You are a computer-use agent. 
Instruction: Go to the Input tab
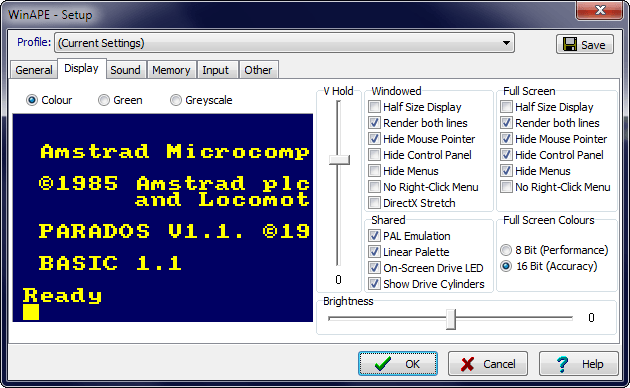pyautogui.click(x=215, y=70)
